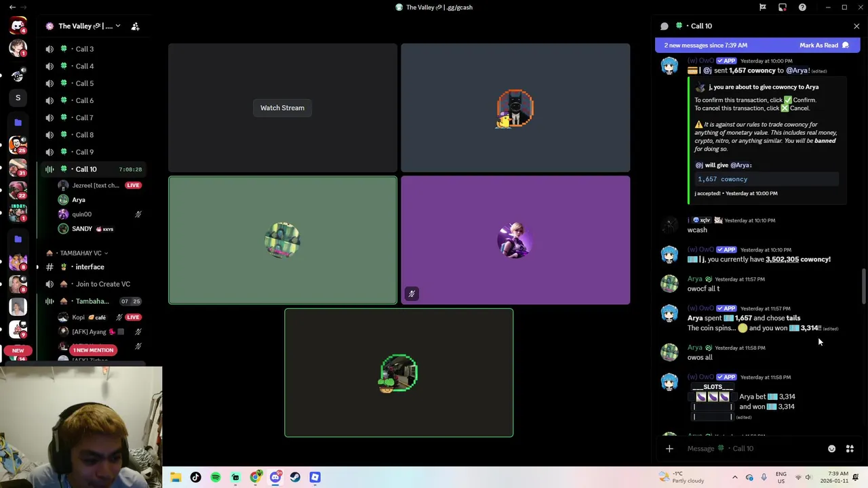
Task: Select Jezreel live streamer in Call 10 list
Action: point(100,185)
